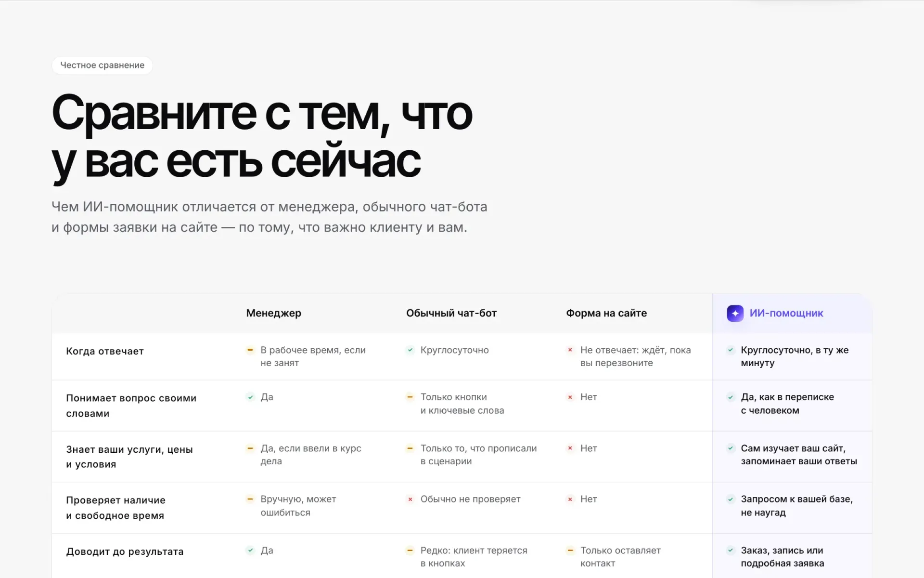The width and height of the screenshot is (924, 578).
Task: Click the 'Честное сравнение' pill label
Action: pyautogui.click(x=102, y=65)
